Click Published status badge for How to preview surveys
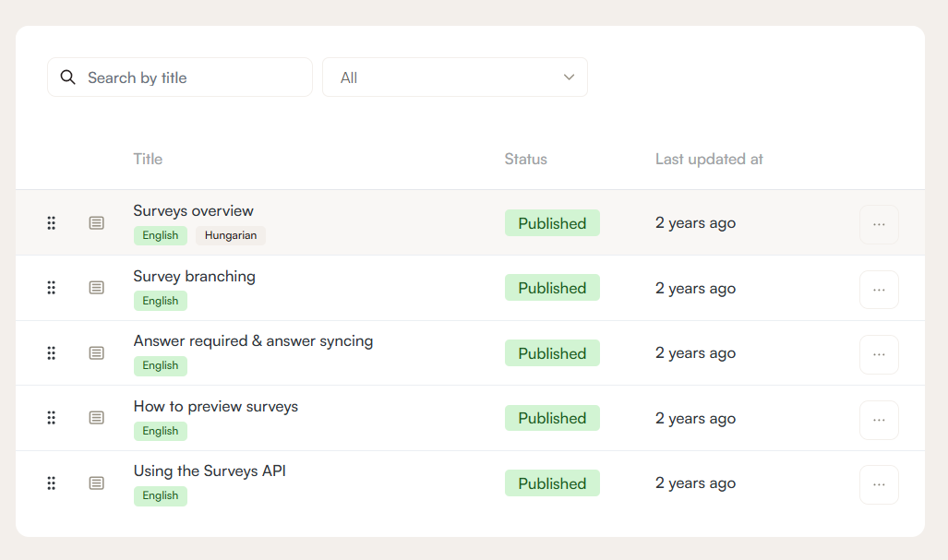This screenshot has width=948, height=560. point(552,418)
